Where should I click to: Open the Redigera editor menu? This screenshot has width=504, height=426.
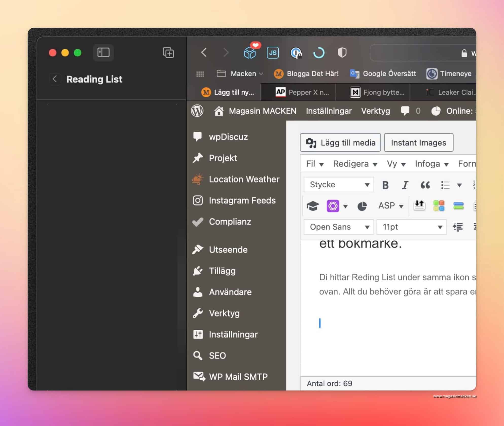[x=355, y=164]
